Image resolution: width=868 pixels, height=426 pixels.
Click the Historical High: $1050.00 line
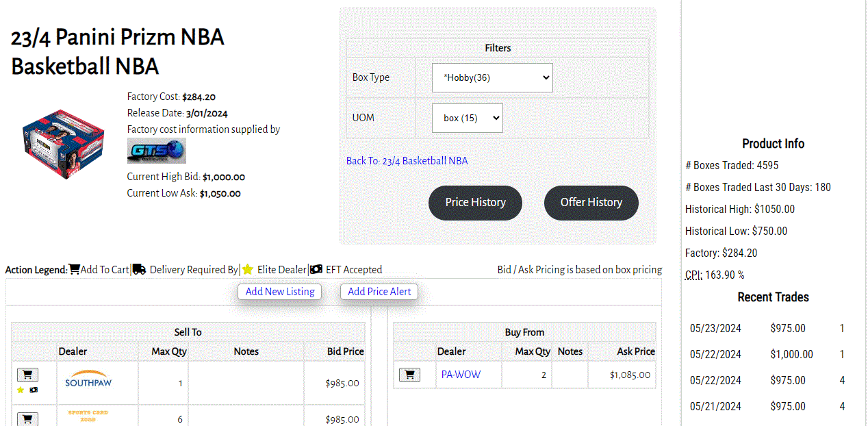pyautogui.click(x=740, y=209)
